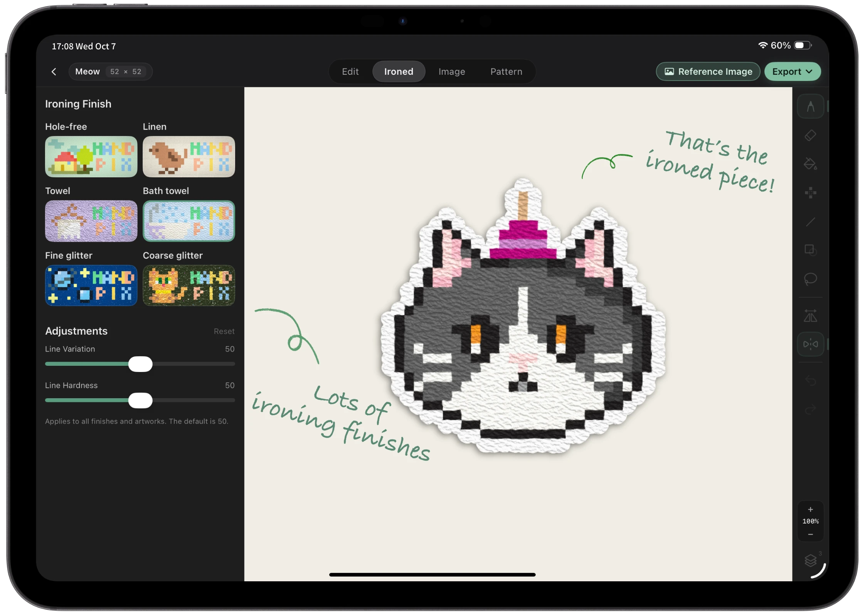Click the Undo arrow
Image resolution: width=865 pixels, height=616 pixels.
coord(810,381)
